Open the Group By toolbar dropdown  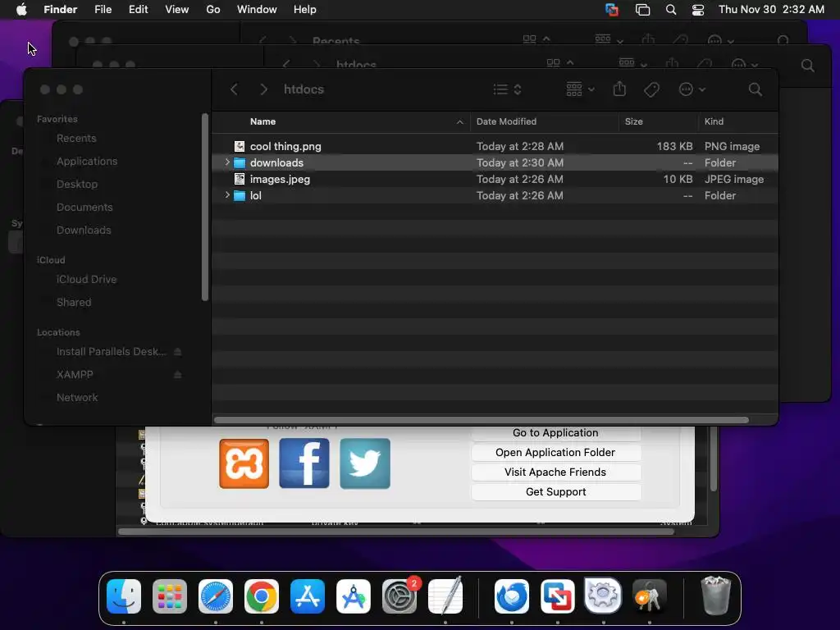click(580, 89)
